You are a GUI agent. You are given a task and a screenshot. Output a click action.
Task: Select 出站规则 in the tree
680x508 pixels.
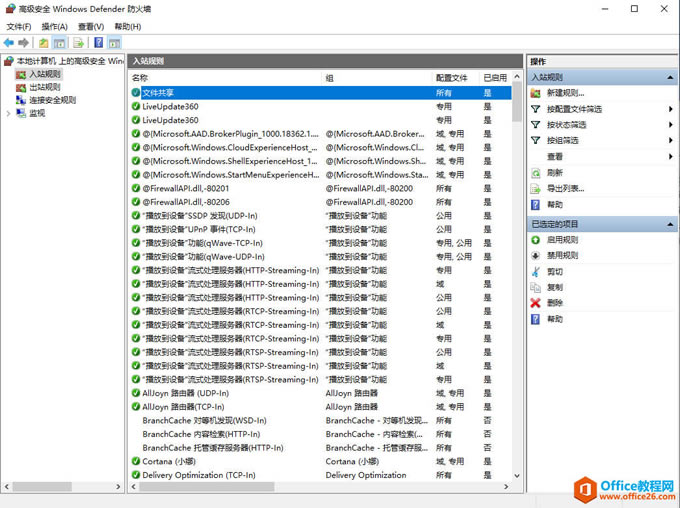pyautogui.click(x=45, y=87)
